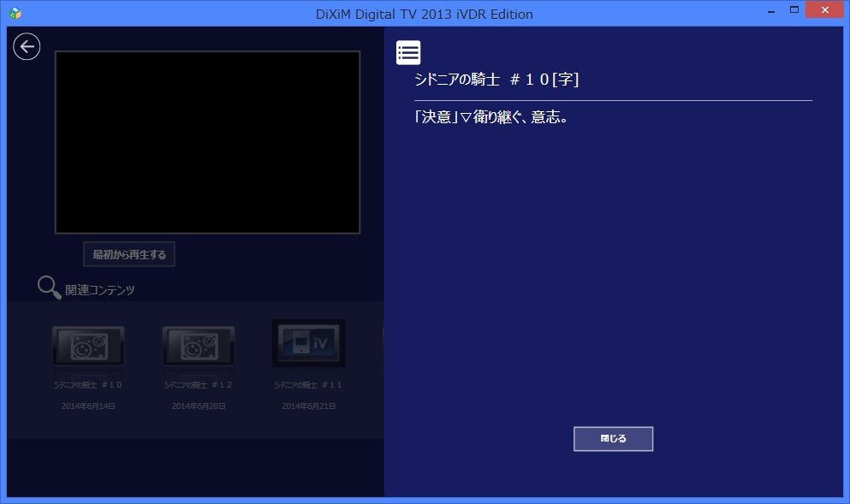The image size is (850, 504).
Task: Maximize the DiXiM Digital TV window
Action: [794, 9]
